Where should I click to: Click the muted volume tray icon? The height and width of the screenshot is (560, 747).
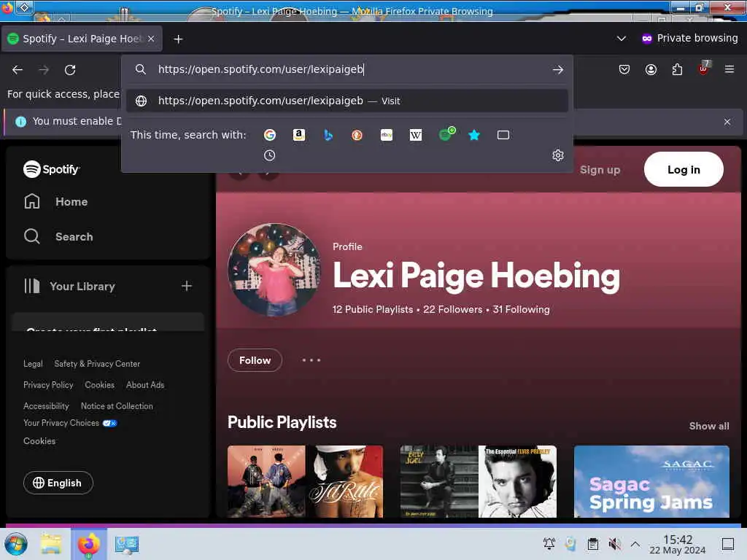614,543
